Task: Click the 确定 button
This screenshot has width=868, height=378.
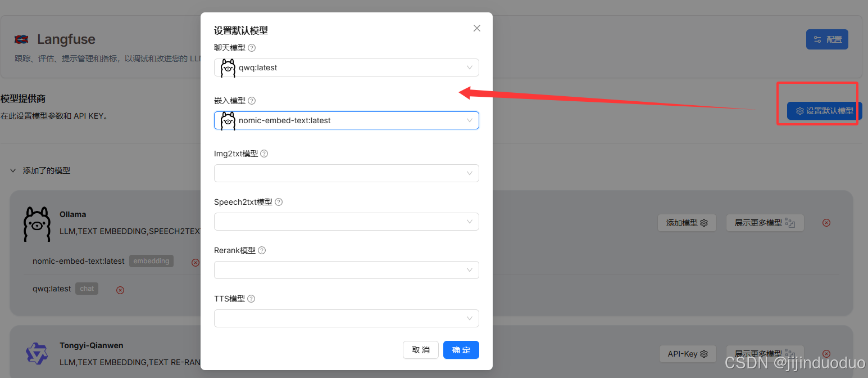Action: tap(461, 350)
